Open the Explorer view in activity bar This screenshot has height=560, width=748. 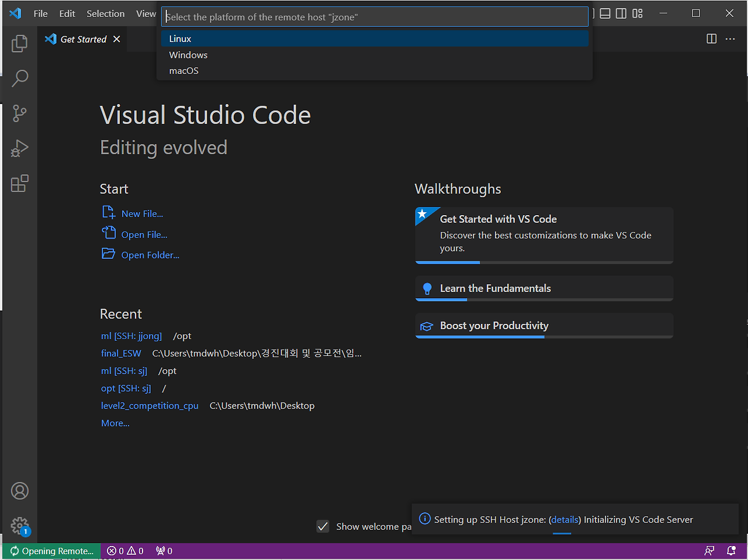[x=19, y=43]
